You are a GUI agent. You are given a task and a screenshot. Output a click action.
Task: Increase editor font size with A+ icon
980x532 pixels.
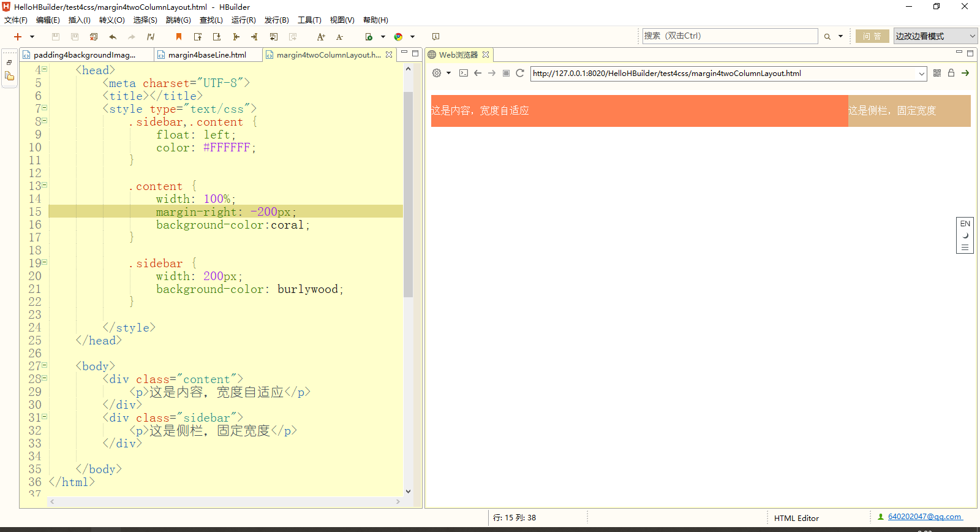click(321, 37)
